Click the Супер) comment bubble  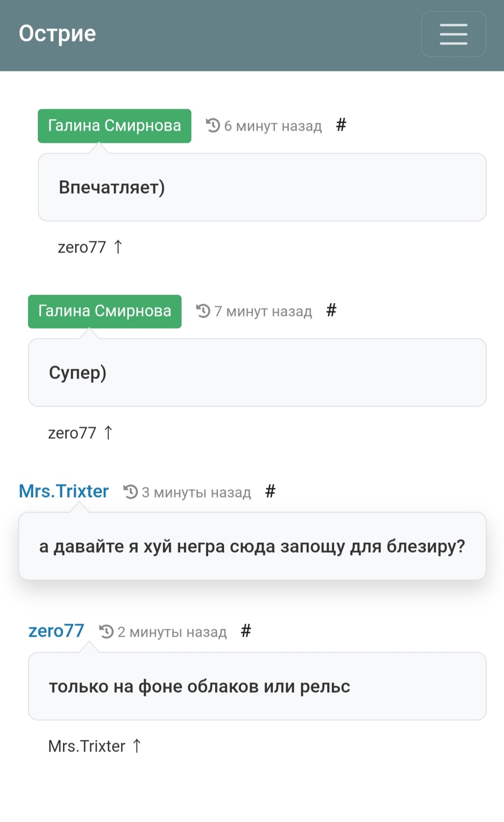257,372
